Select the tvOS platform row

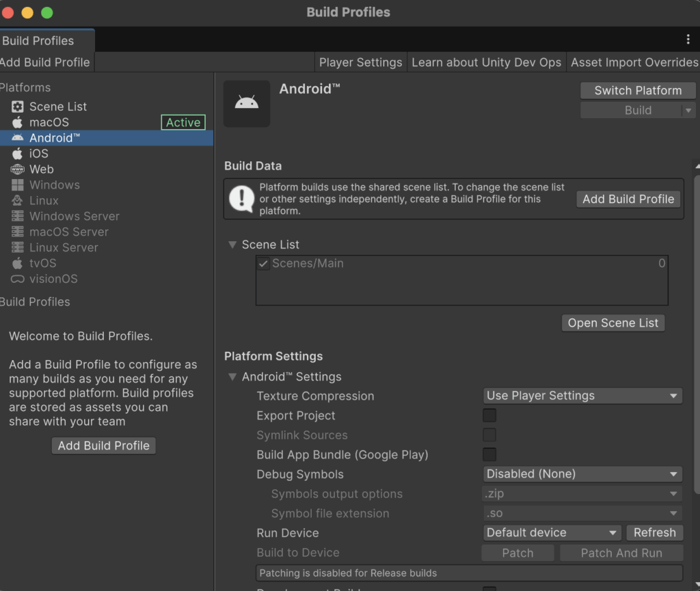click(x=106, y=263)
